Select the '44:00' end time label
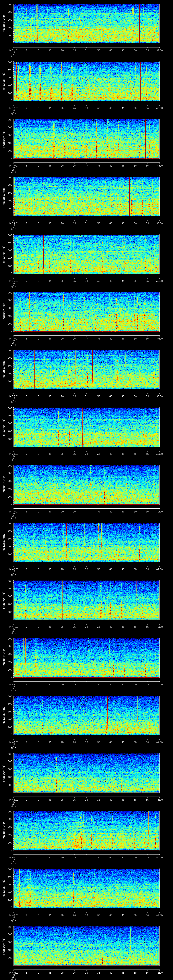 [160, 742]
